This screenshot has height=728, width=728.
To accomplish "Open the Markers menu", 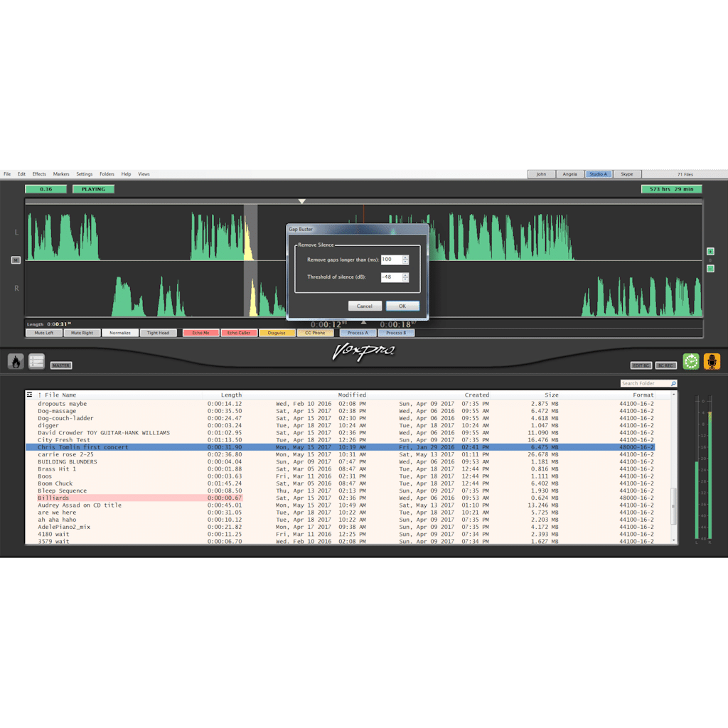I will coord(61,174).
